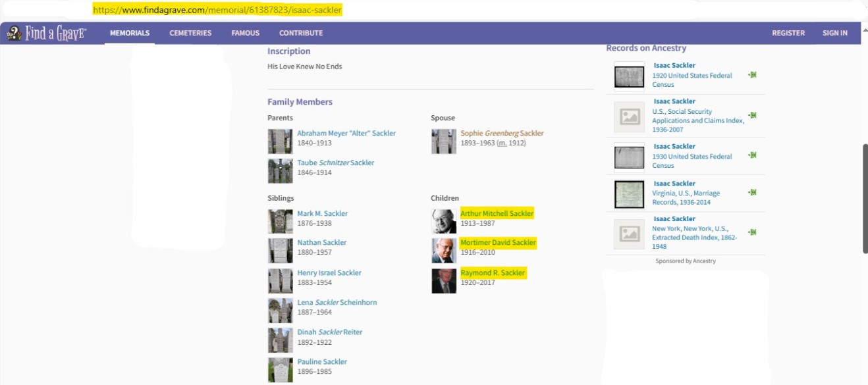The image size is (868, 385).
Task: Click Abraham Meyer Sackler gravestone thumbnail
Action: click(x=280, y=141)
